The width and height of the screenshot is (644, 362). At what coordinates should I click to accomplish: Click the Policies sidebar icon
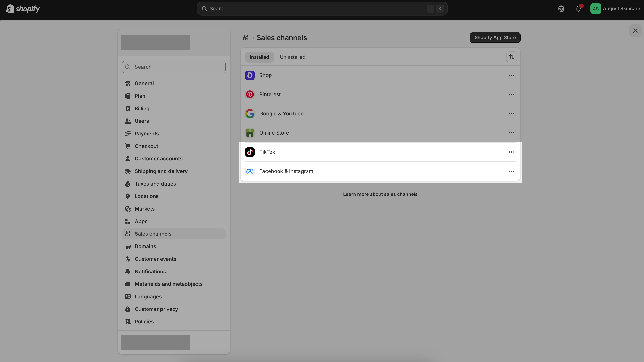pos(128,321)
